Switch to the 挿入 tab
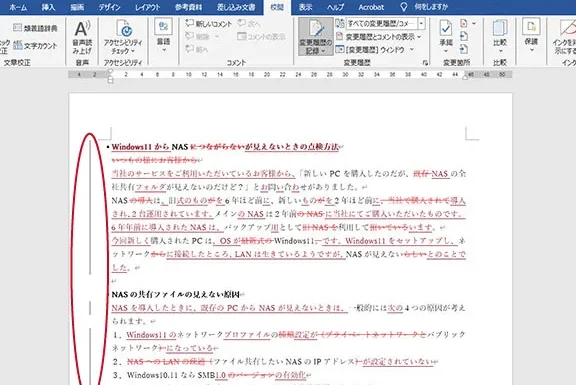The width and height of the screenshot is (576, 385). (48, 7)
